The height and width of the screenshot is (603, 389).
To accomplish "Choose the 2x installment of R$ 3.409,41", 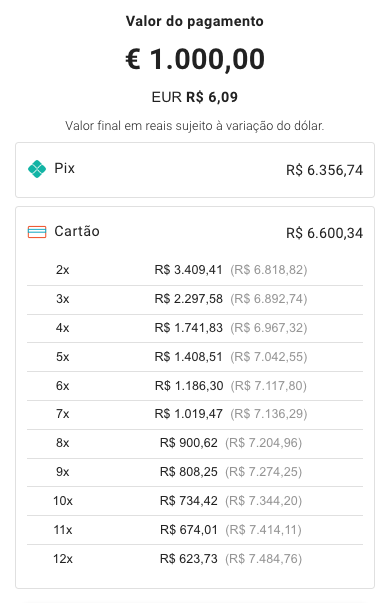I will tap(195, 270).
